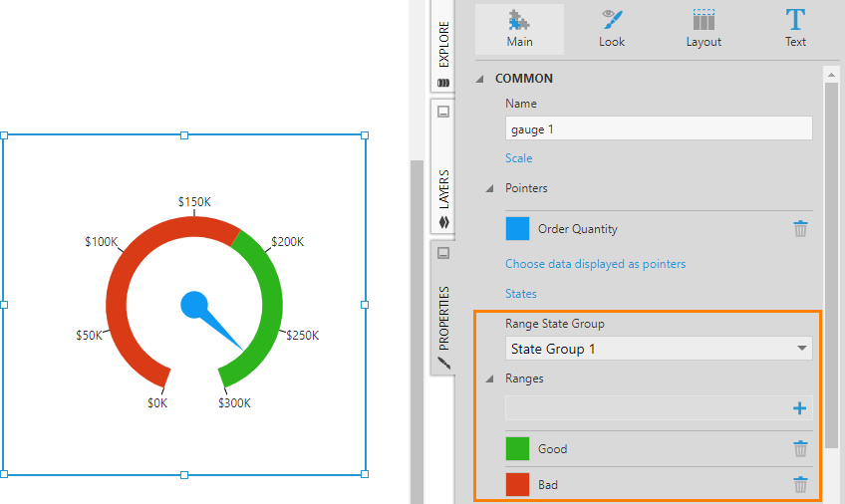Open the Range State Group dropdown
The image size is (845, 504).
point(659,349)
